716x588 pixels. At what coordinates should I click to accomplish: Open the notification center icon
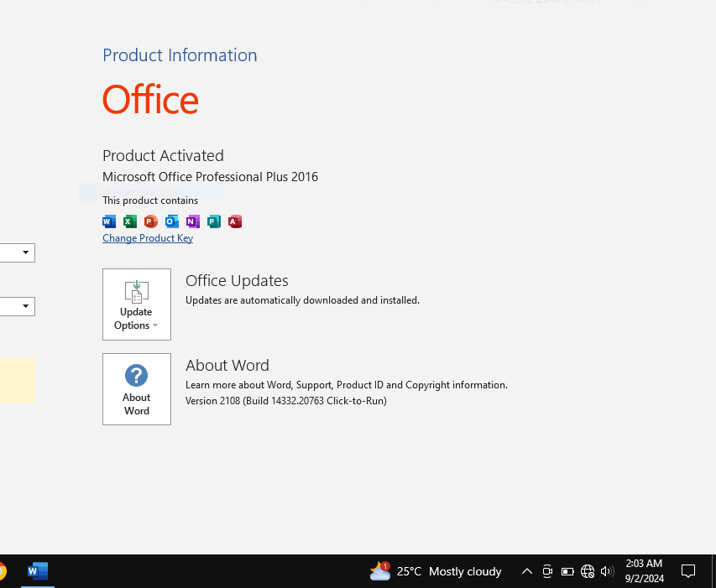click(x=688, y=571)
